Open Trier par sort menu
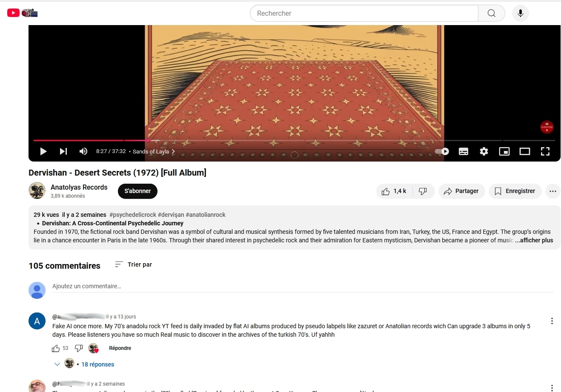 tap(133, 264)
